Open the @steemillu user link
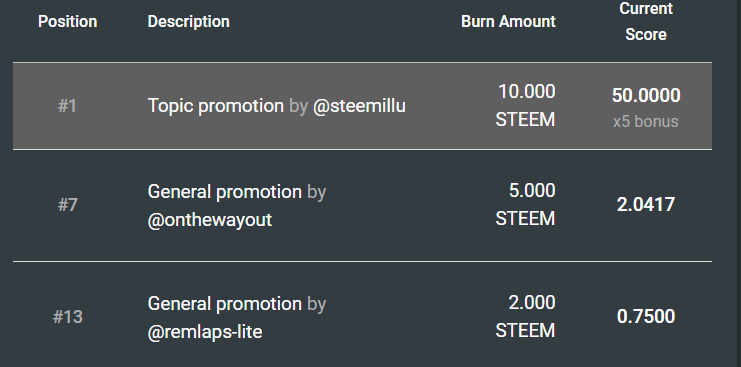 click(359, 106)
